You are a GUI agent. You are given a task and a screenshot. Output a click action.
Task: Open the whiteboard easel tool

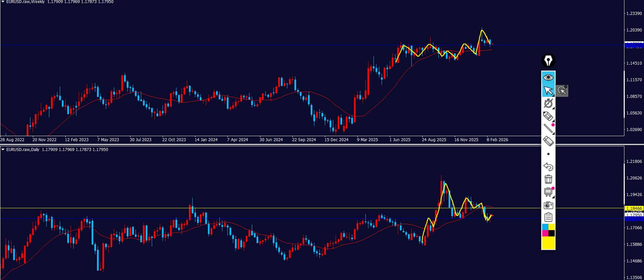(548, 192)
